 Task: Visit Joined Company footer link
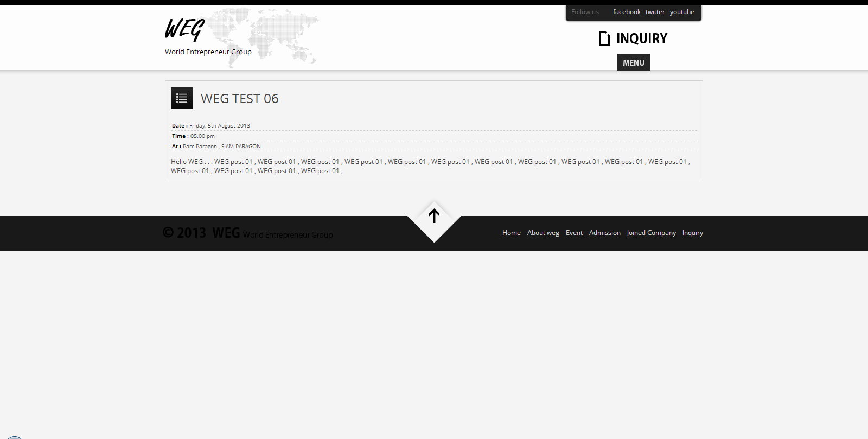651,233
